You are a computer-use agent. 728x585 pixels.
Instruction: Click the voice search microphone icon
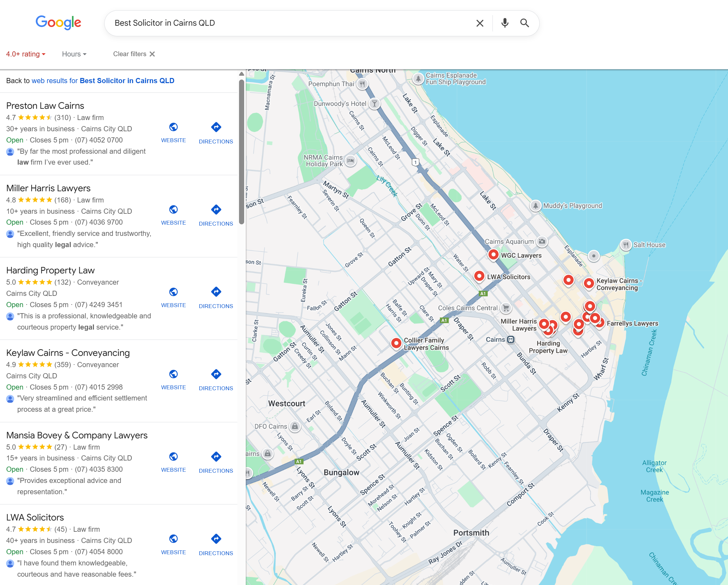pos(504,23)
